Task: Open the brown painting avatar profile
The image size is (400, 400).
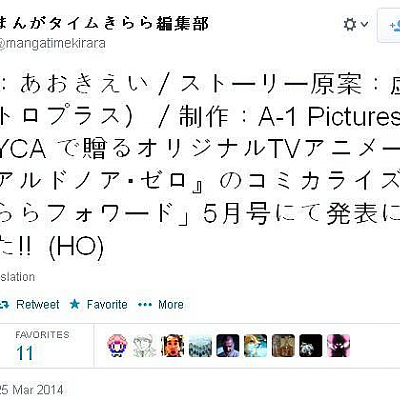Action: (x=283, y=345)
